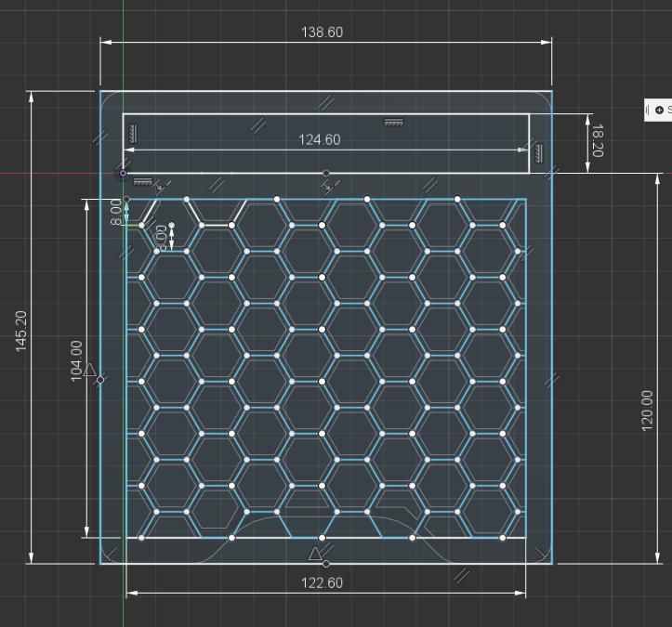This screenshot has width=672, height=627.
Task: Select parallel constraint glyph under the 138.60 dimension line
Action: pyautogui.click(x=326, y=103)
